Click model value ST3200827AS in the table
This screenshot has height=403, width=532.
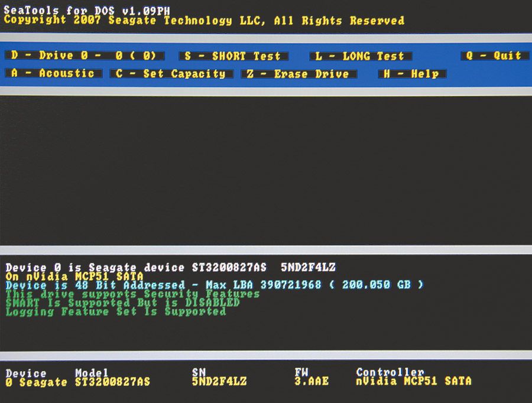tap(112, 382)
